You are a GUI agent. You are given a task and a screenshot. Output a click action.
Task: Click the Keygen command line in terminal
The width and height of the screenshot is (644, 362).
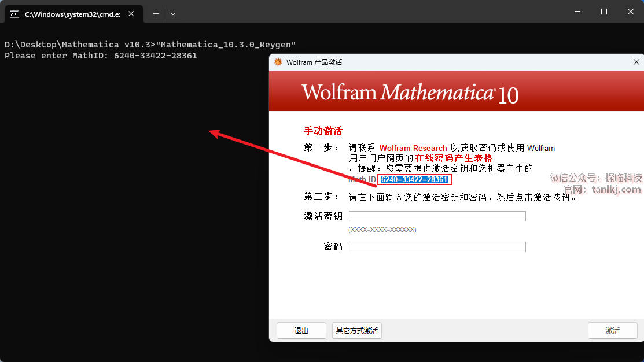coord(150,45)
